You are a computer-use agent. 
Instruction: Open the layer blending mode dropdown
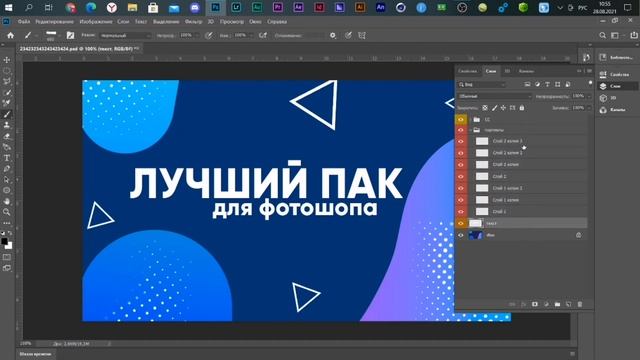click(x=494, y=96)
